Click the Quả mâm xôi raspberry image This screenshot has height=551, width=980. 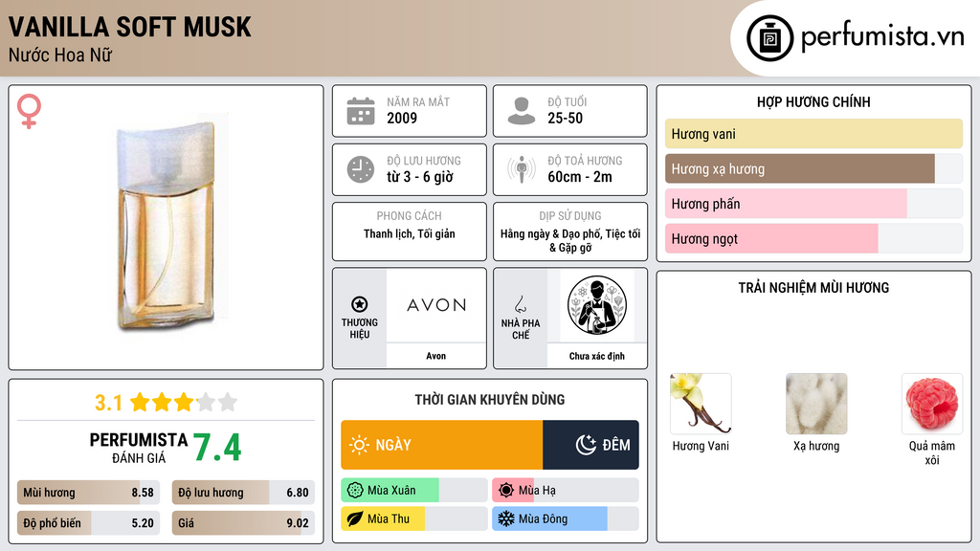(x=932, y=404)
